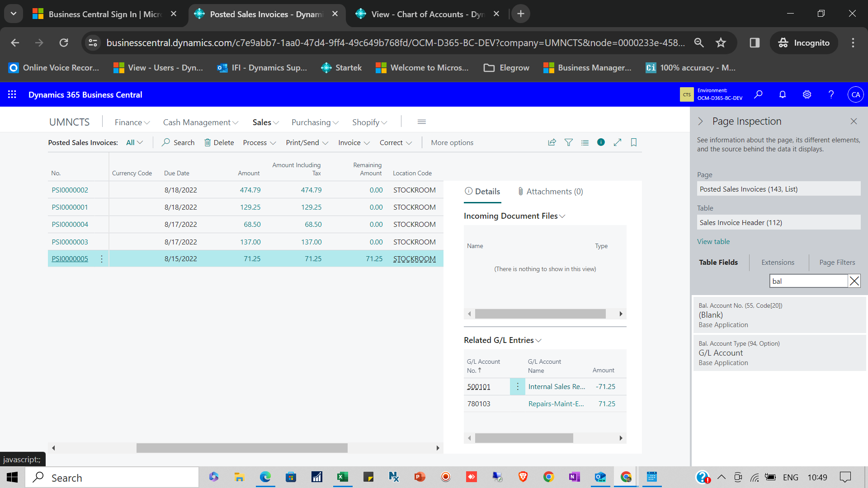Open Dynamics 365 notifications bell

pos(782,94)
